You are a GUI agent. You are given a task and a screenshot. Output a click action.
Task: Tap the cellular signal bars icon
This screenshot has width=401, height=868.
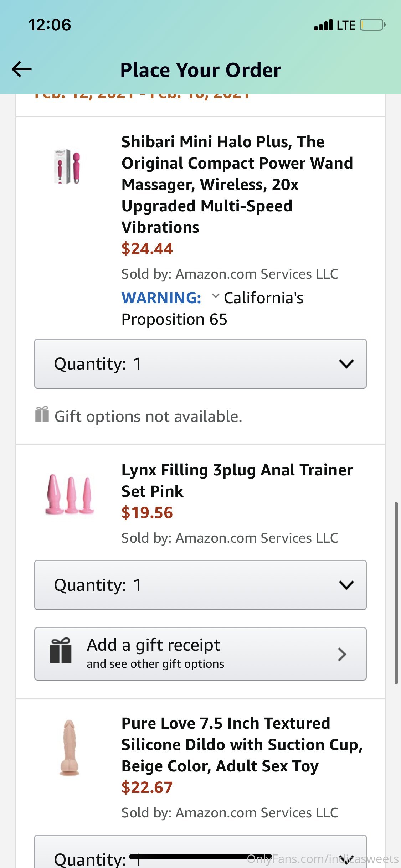323,25
